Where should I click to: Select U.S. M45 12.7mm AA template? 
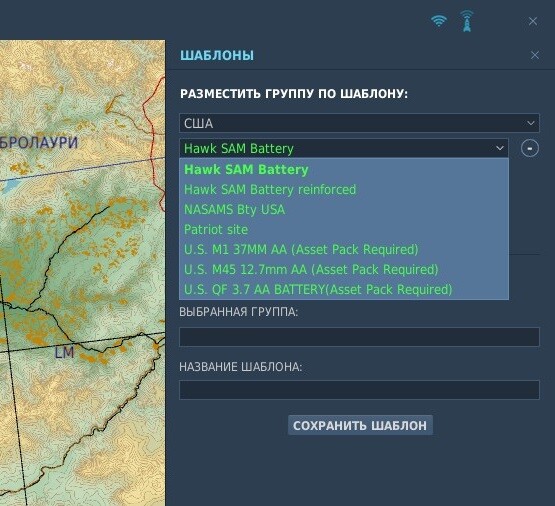pos(344,270)
